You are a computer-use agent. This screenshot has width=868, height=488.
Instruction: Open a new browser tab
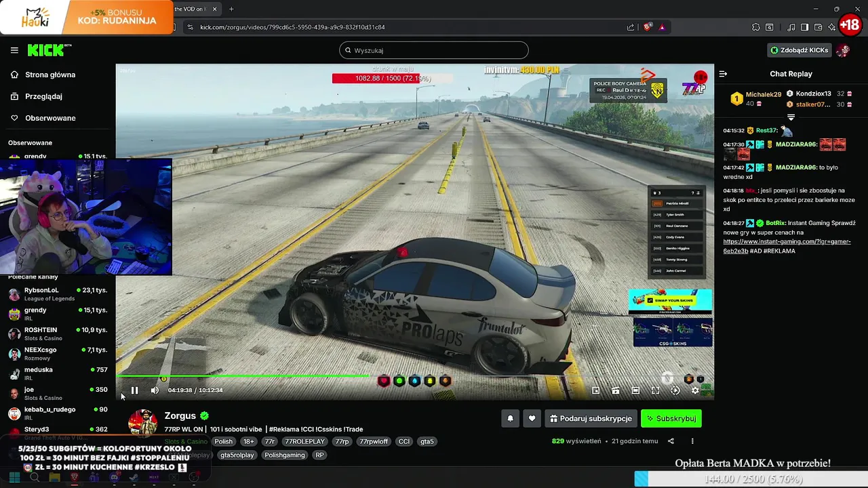[231, 9]
